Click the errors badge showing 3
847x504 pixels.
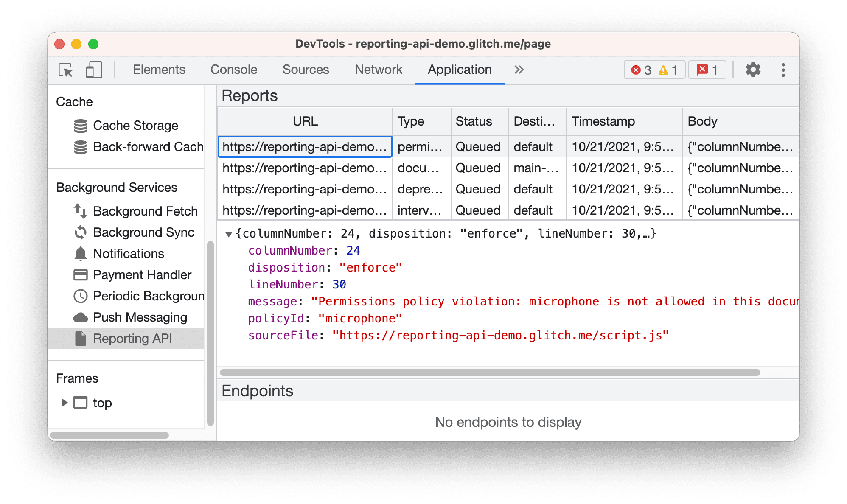[645, 69]
